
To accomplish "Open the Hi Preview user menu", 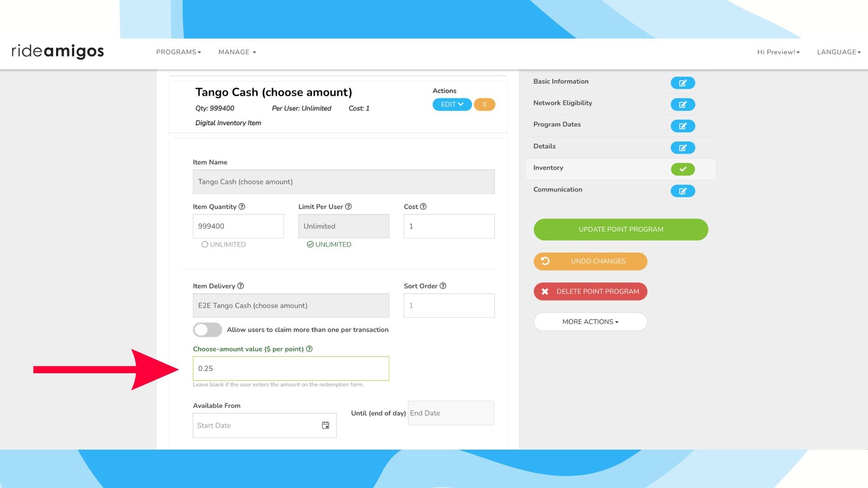I will pos(778,52).
